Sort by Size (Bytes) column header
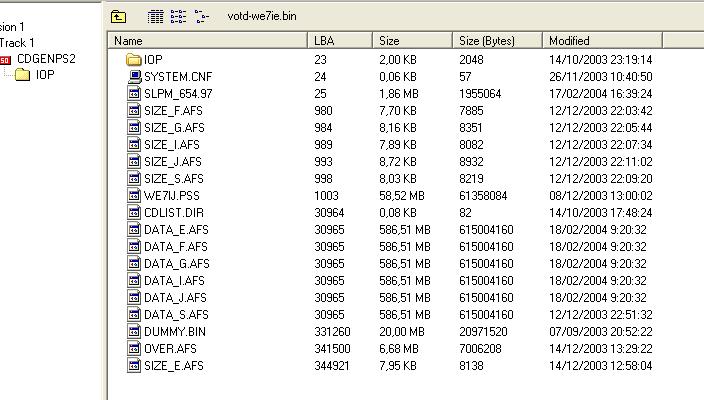 point(497,40)
